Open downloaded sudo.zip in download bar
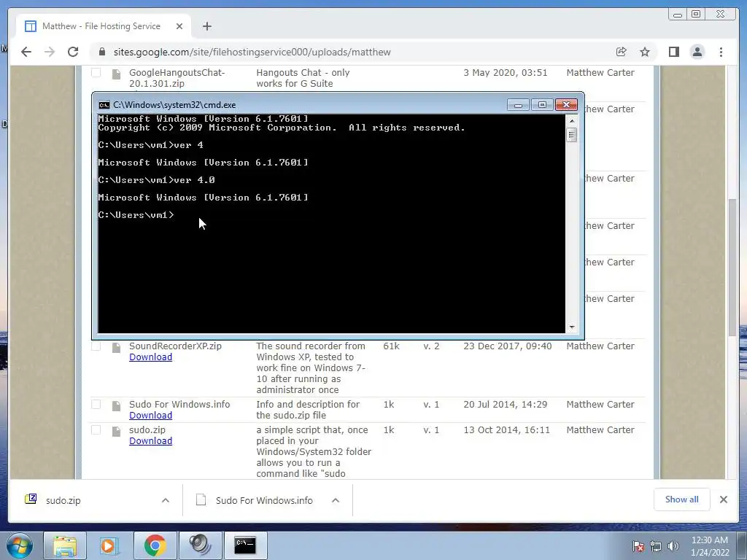 point(63,500)
